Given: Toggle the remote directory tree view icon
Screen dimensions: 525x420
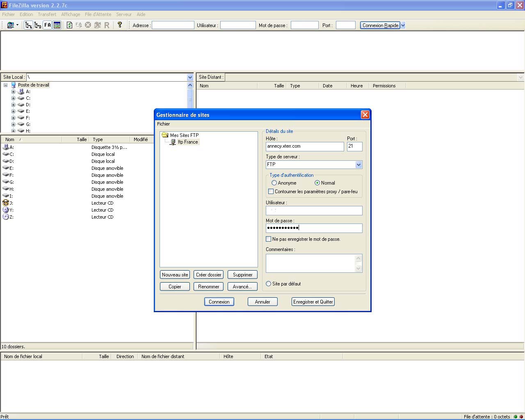Looking at the screenshot, I should [38, 25].
